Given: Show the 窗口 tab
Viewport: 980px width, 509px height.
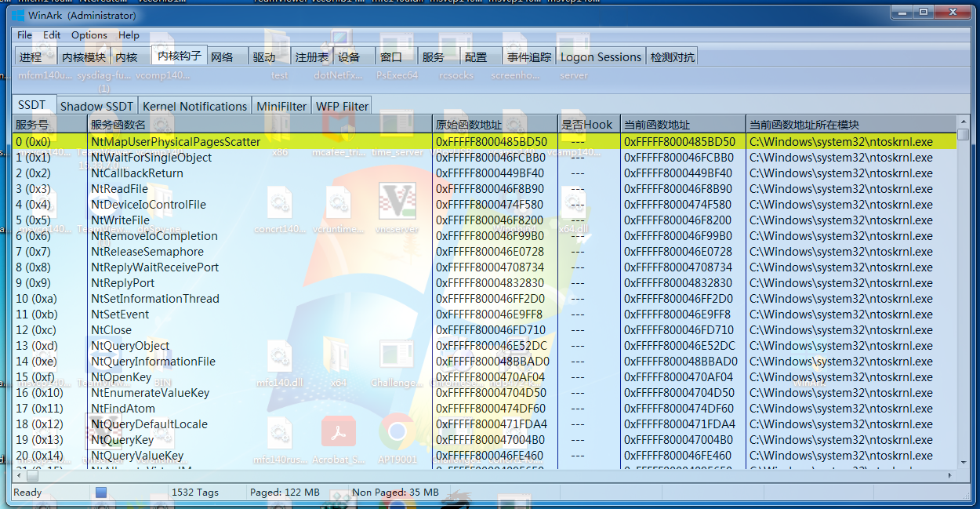Looking at the screenshot, I should [397, 56].
